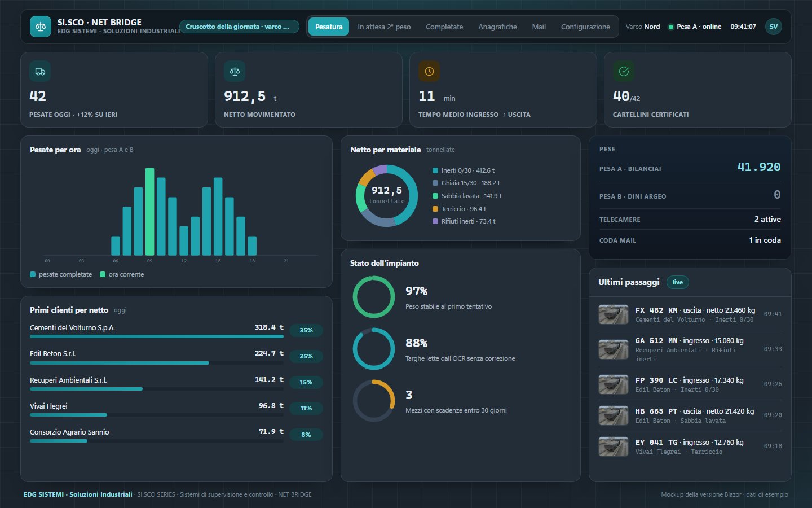Click the Cruscotto della giornata pill

[239, 27]
